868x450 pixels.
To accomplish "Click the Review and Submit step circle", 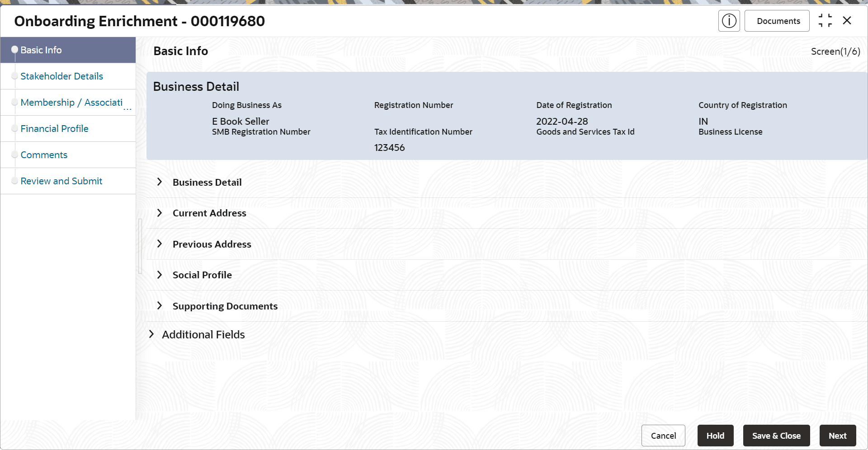I will click(15, 181).
